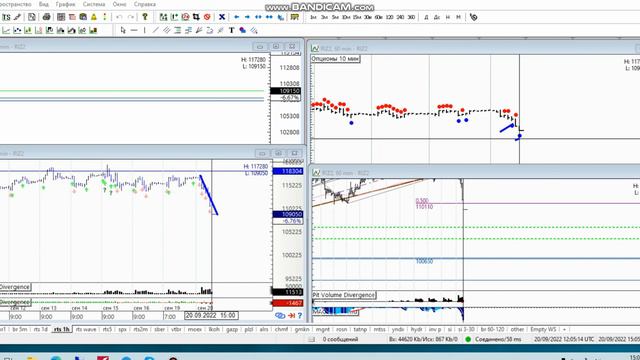Select the text label T tool
Screen dimensions: 640x360
(x=231, y=30)
